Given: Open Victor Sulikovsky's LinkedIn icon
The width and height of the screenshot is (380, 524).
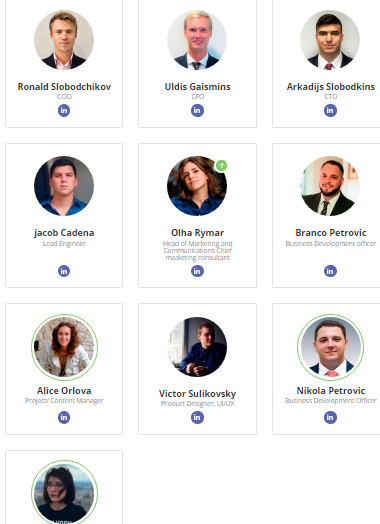Looking at the screenshot, I should click(x=197, y=417).
